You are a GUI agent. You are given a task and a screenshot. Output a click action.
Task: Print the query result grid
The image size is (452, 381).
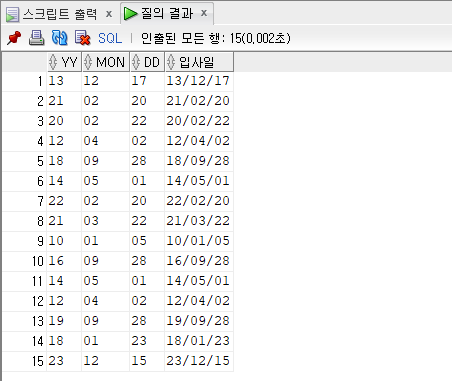[x=36, y=38]
